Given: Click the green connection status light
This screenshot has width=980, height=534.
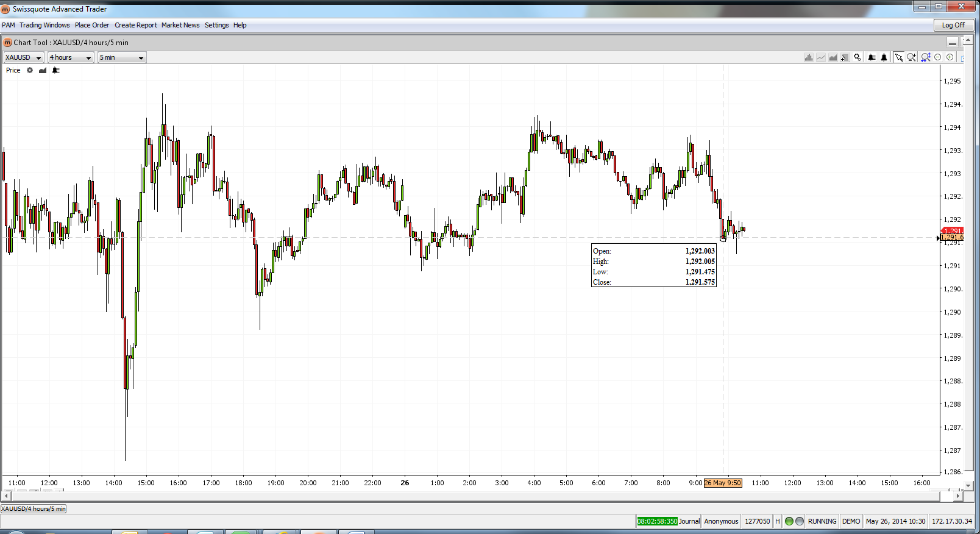Looking at the screenshot, I should (x=789, y=521).
